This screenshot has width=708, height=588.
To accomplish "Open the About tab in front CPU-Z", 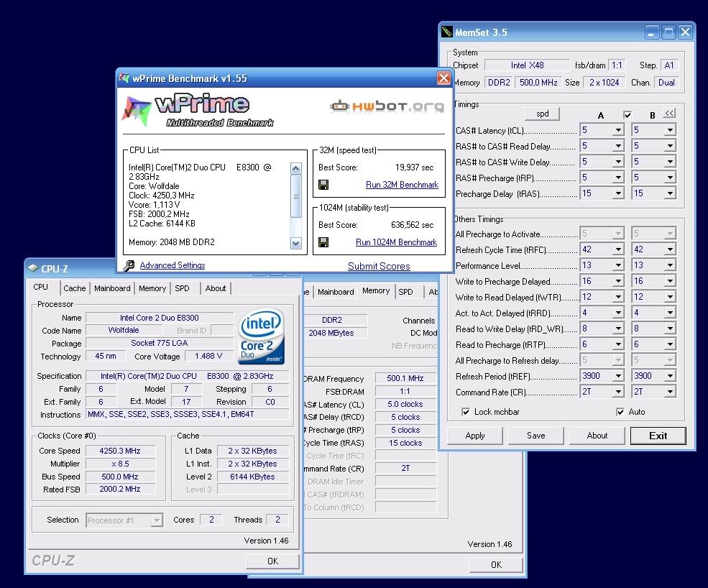I will tap(216, 288).
